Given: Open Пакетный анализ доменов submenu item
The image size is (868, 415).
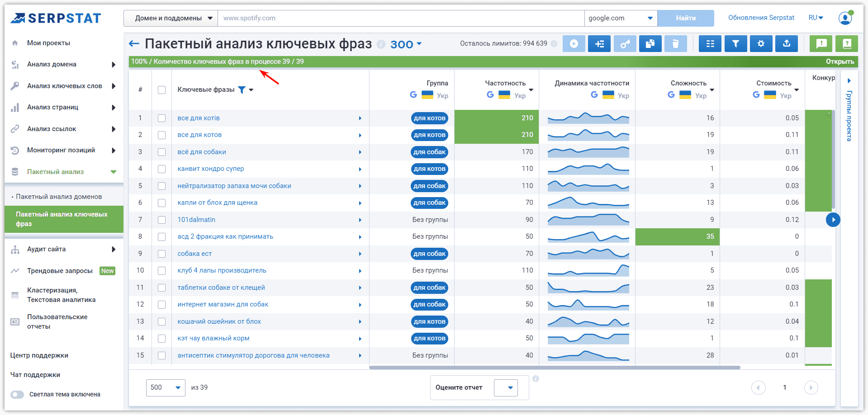Looking at the screenshot, I should (x=59, y=197).
